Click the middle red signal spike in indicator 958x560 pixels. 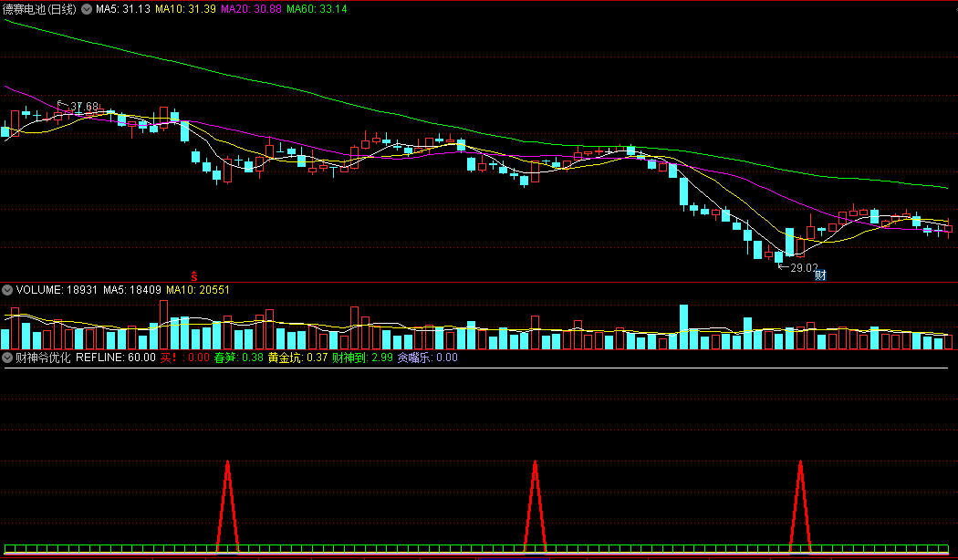(x=536, y=507)
